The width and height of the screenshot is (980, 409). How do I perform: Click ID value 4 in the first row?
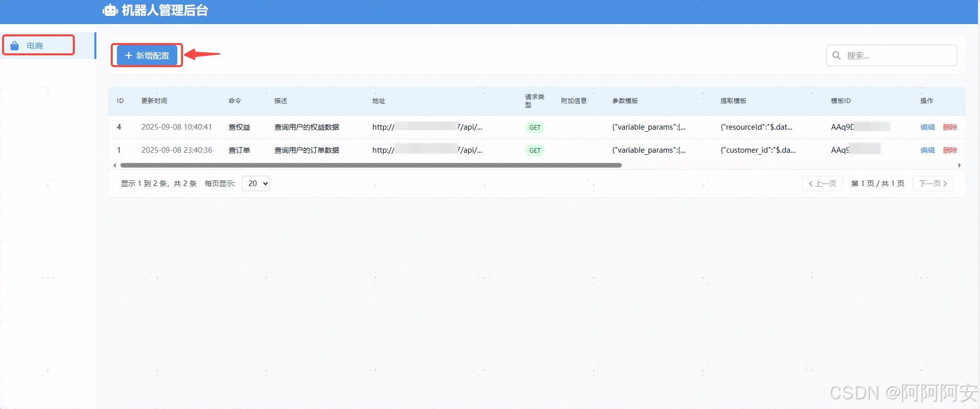119,127
